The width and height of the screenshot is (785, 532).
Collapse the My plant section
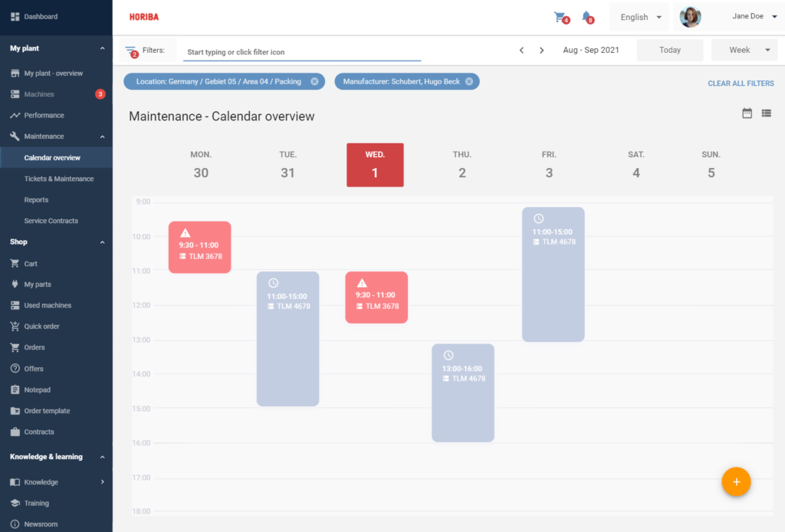pos(102,48)
